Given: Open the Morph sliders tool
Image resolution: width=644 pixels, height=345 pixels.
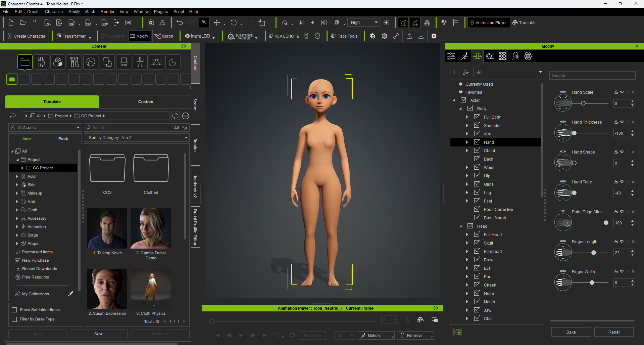Looking at the screenshot, I should [164, 36].
